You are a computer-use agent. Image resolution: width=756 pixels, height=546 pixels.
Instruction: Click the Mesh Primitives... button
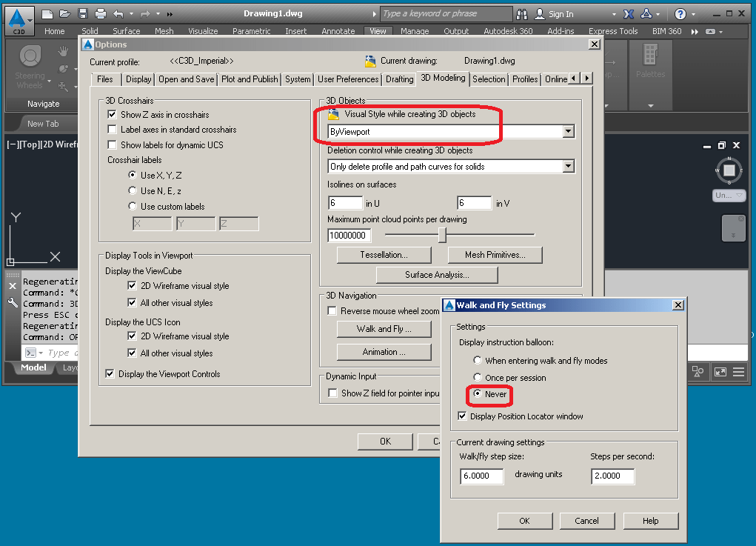click(x=495, y=255)
